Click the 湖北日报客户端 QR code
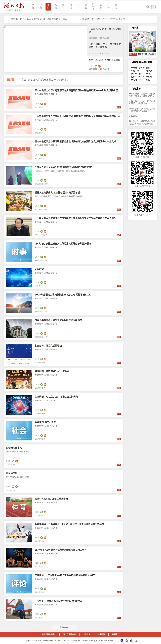The height and width of the screenshot is (644, 161). coord(142,143)
